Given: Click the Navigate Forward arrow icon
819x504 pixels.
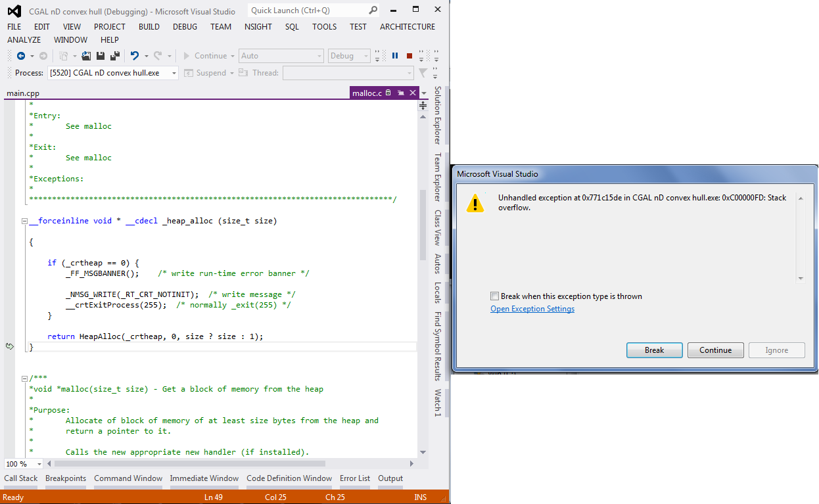Looking at the screenshot, I should click(x=43, y=56).
